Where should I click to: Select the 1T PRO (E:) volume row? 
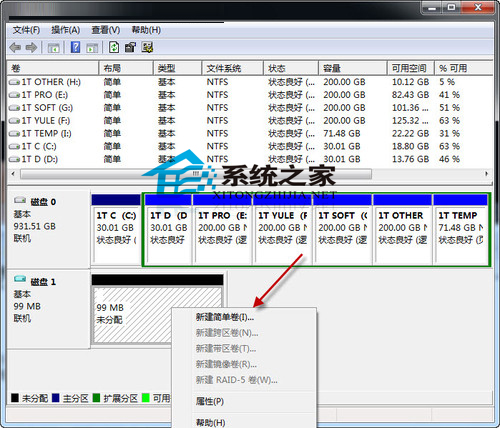[x=250, y=95]
